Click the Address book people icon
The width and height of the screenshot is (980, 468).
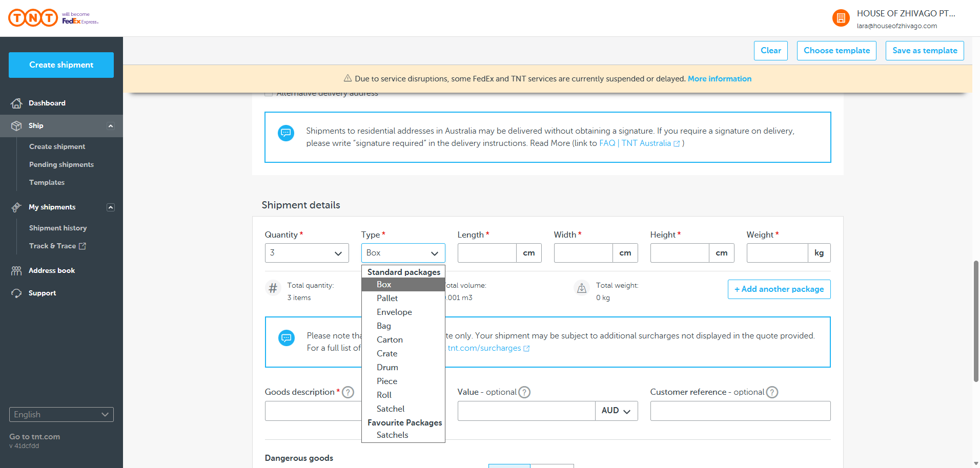(x=16, y=271)
